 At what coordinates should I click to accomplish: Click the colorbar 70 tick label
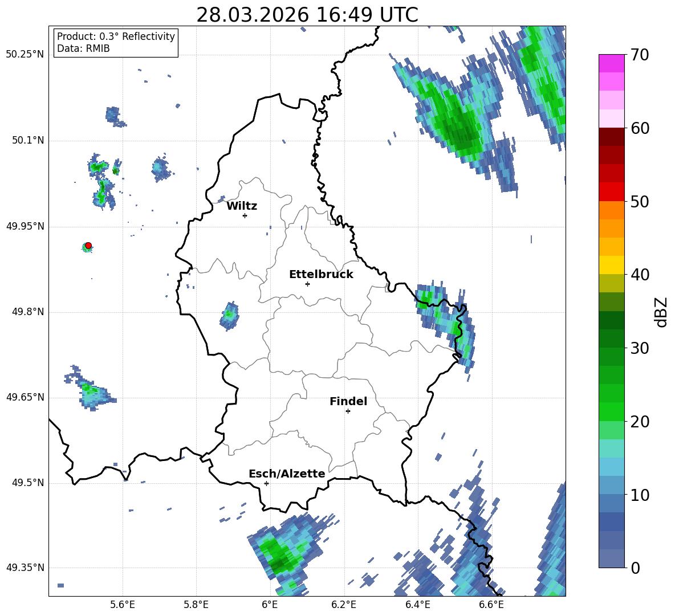click(640, 55)
